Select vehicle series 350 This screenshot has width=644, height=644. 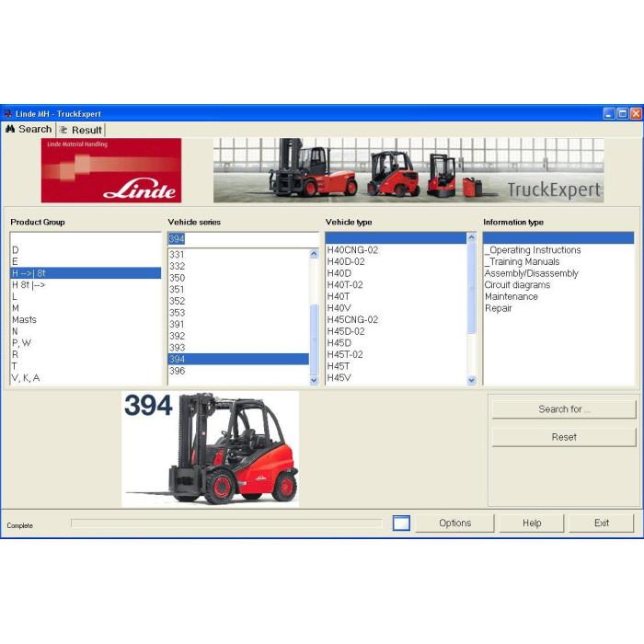coord(238,278)
